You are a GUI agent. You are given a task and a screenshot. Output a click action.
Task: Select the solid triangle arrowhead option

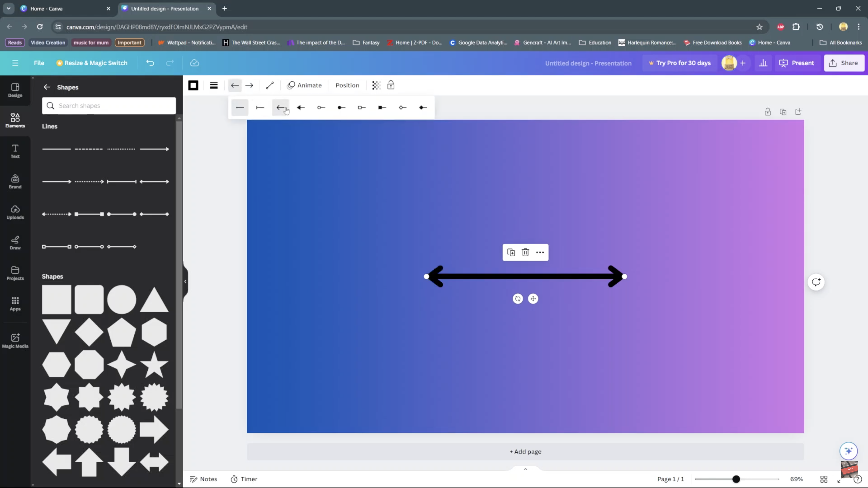301,108
